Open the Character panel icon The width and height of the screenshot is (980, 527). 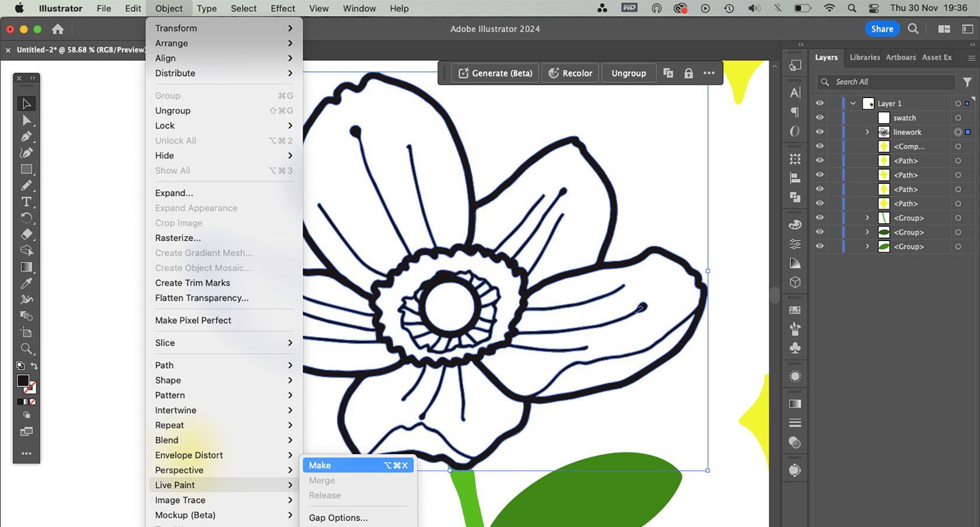794,92
